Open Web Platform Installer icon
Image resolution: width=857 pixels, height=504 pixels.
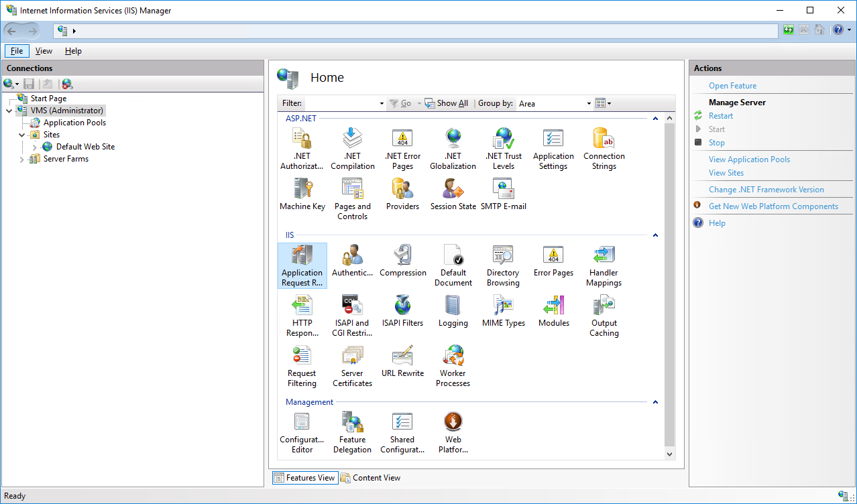tap(453, 432)
